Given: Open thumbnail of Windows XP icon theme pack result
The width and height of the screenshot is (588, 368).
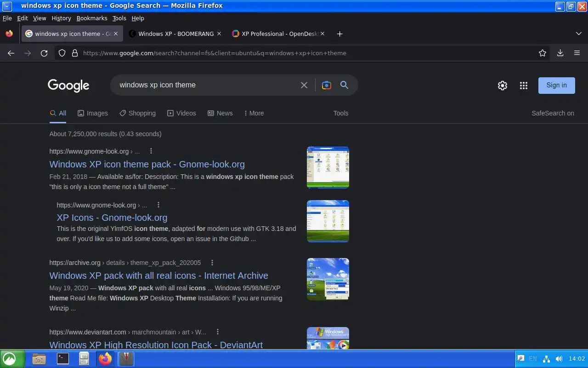Looking at the screenshot, I should coord(328,167).
